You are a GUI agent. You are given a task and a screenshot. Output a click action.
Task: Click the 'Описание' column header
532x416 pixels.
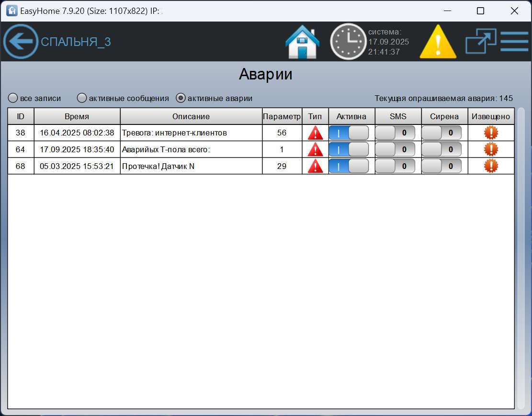point(191,116)
